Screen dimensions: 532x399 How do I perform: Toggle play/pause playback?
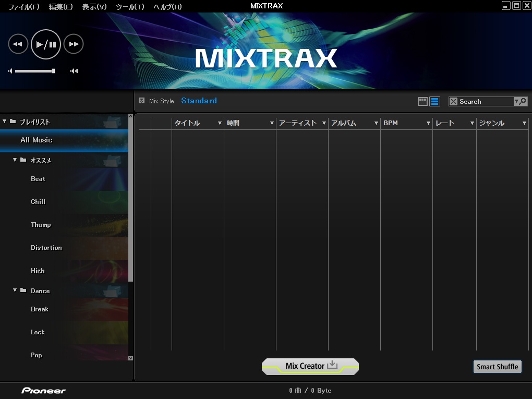coord(46,44)
